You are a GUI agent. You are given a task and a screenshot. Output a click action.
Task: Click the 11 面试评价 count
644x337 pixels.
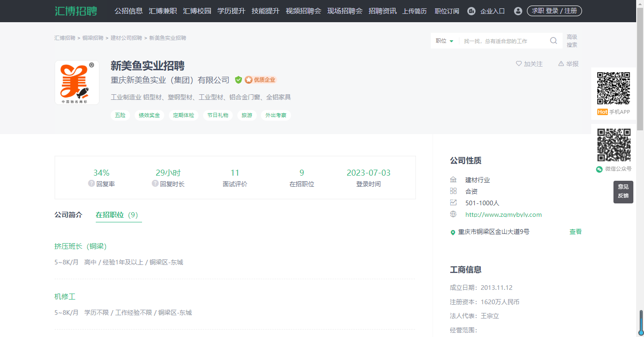[x=235, y=173]
